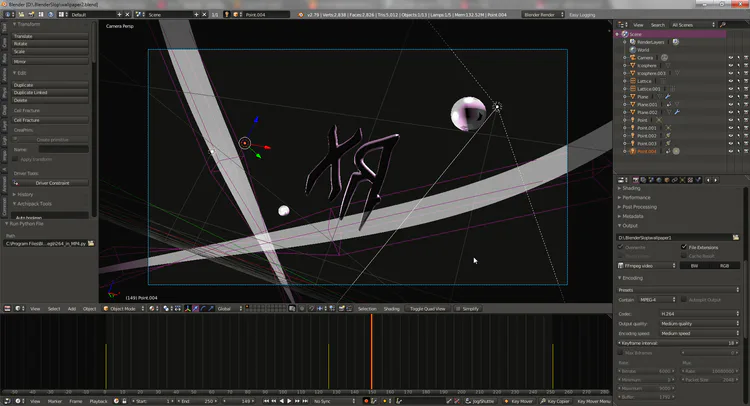Viewport: 750px width, 406px height.
Task: Click the Camera object icon in outliner
Action: tap(632, 57)
